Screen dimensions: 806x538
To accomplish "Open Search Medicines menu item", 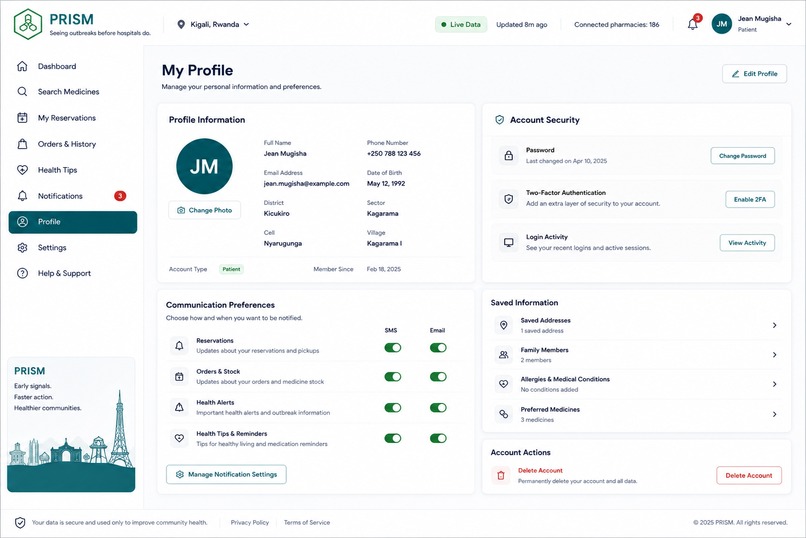I will tap(73, 91).
